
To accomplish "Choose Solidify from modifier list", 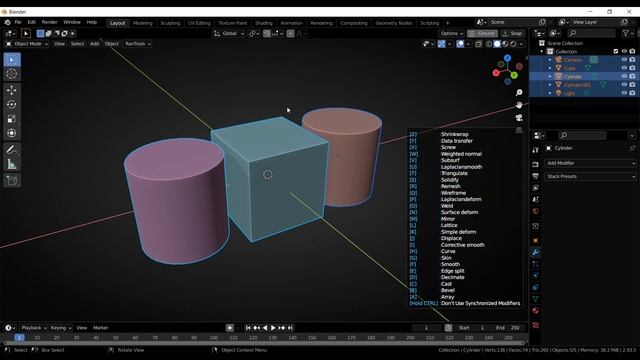I will [x=450, y=180].
